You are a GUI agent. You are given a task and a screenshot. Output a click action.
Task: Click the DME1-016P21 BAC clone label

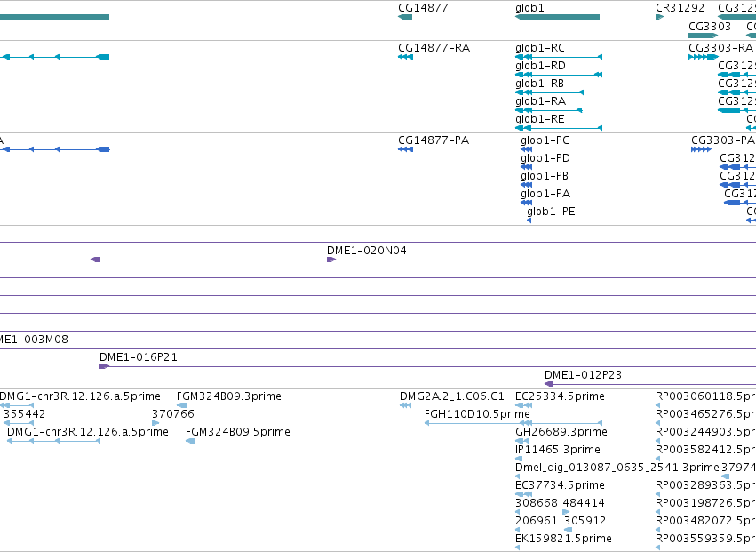click(x=139, y=357)
